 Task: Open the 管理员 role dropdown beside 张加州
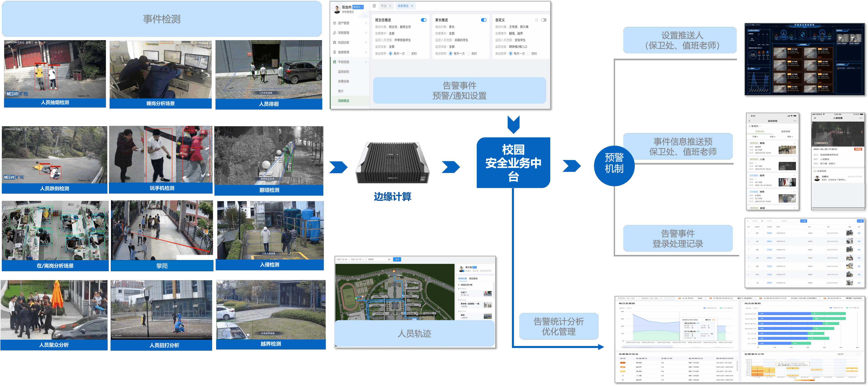358,7
